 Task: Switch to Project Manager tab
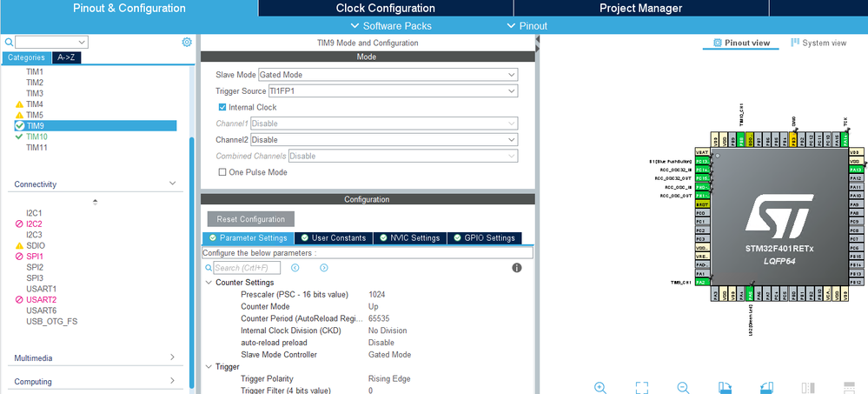[641, 8]
